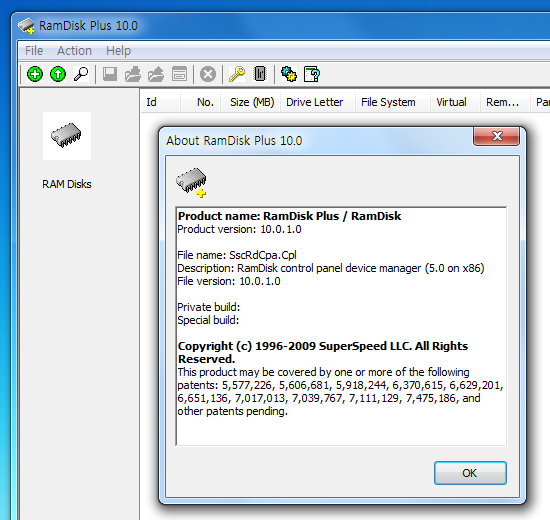Click the help question-mark toolbar icon
The image size is (550, 520).
pos(312,74)
